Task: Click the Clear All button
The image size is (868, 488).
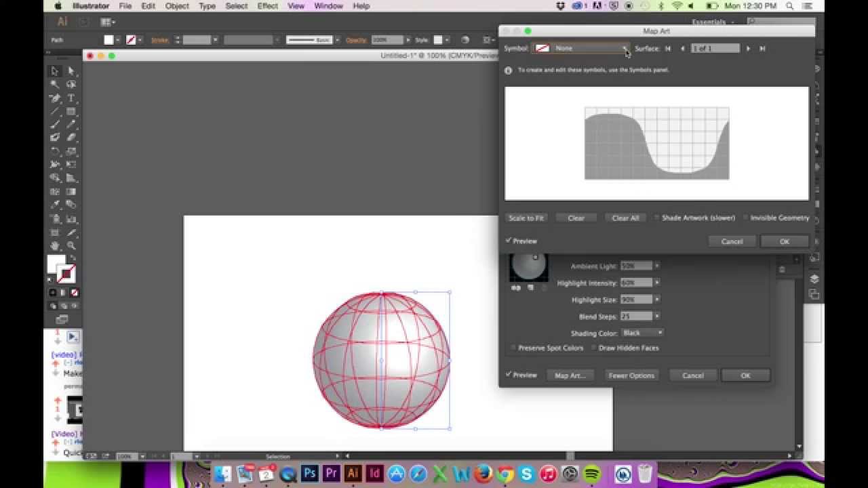Action: point(625,218)
